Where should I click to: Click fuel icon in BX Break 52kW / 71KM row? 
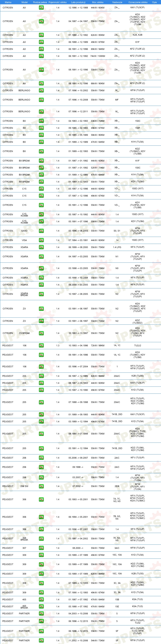tap(41, 168)
